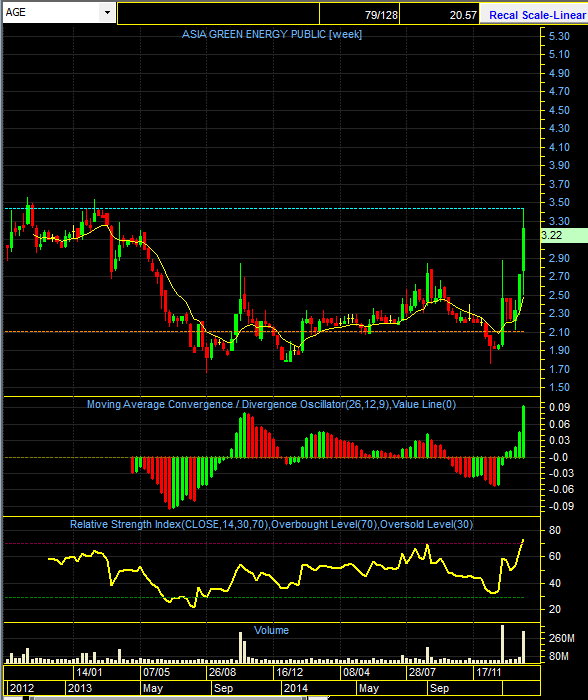Screen dimensions: 588x700
Task: Click the Moving Average Convergence / Divergence Oscillator title
Action: click(x=271, y=404)
